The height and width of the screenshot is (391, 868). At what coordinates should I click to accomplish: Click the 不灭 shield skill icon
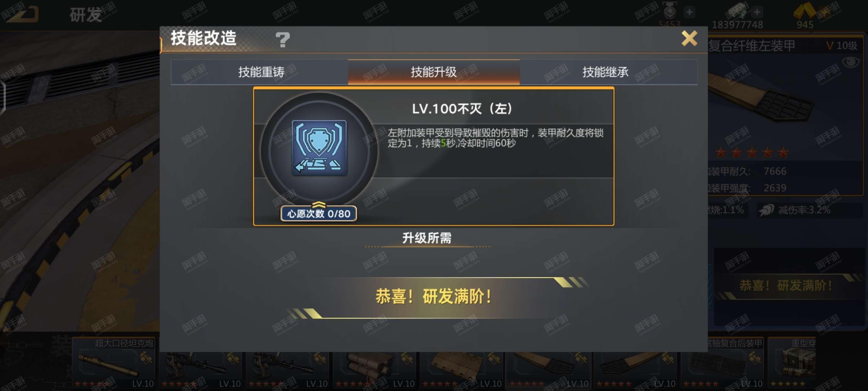tap(319, 148)
